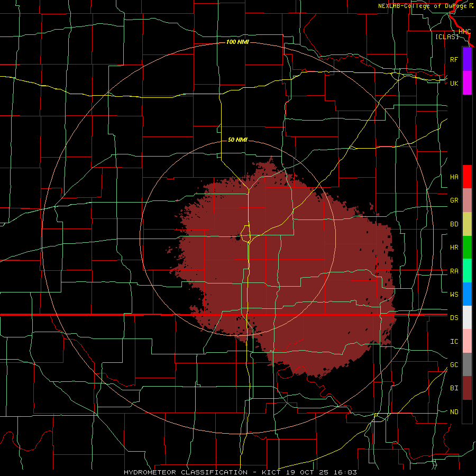Click the [CLAS] label above legend
This screenshot has width=476, height=476.
coord(447,36)
